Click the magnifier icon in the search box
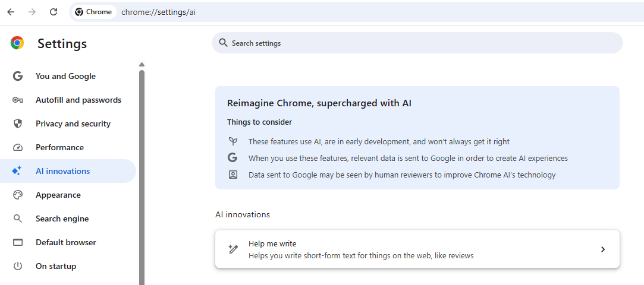Image resolution: width=644 pixels, height=285 pixels. point(223,43)
